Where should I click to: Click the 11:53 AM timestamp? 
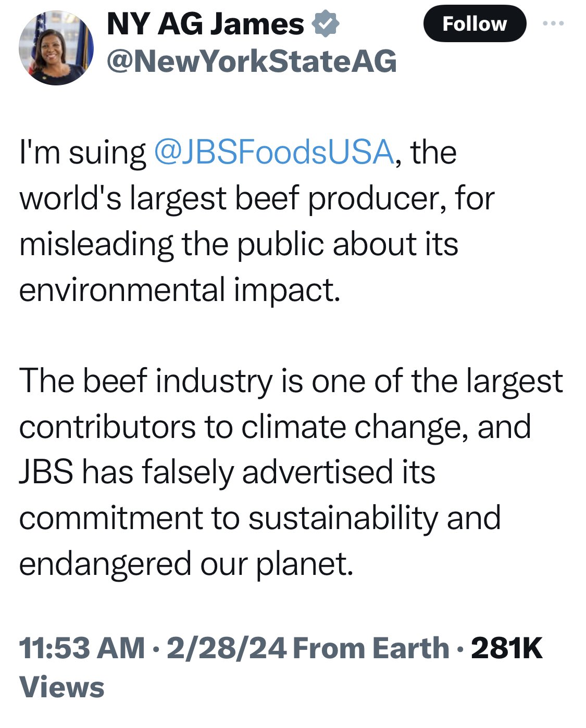pos(82,648)
